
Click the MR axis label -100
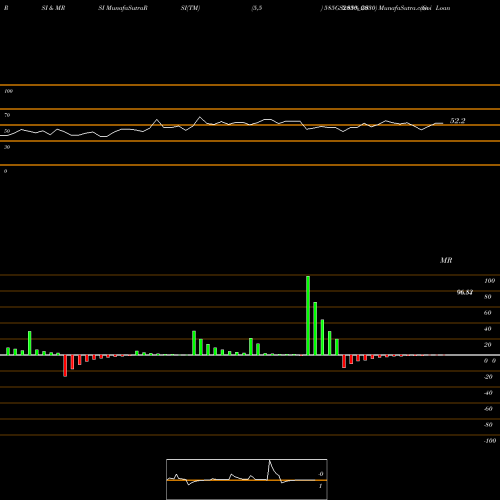(490, 441)
